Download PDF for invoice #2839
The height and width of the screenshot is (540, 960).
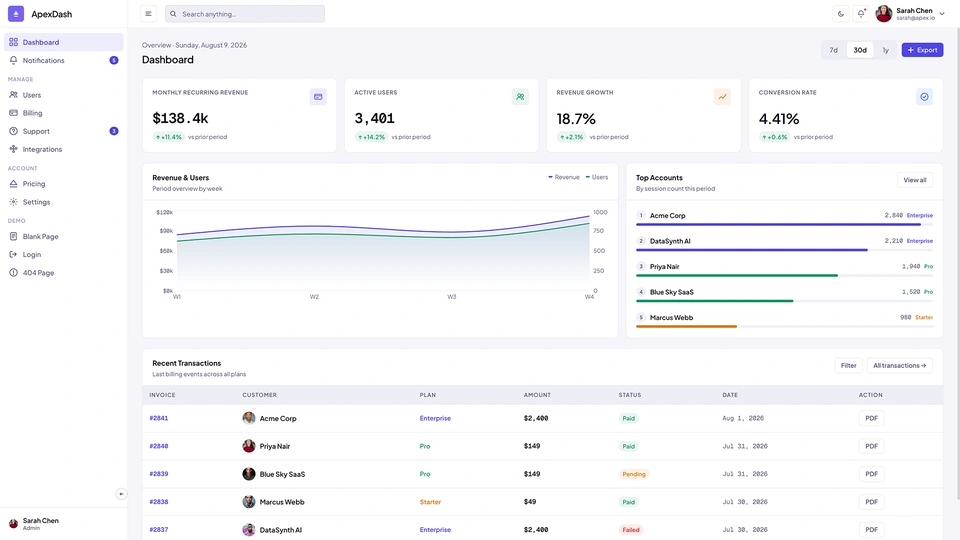[x=871, y=474]
